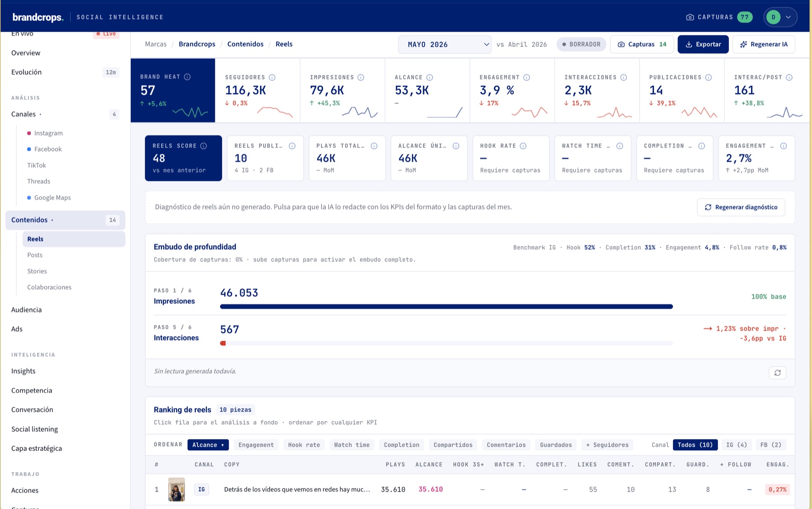Open the first reel thumbnail in ranking
The height and width of the screenshot is (509, 812).
pyautogui.click(x=176, y=489)
